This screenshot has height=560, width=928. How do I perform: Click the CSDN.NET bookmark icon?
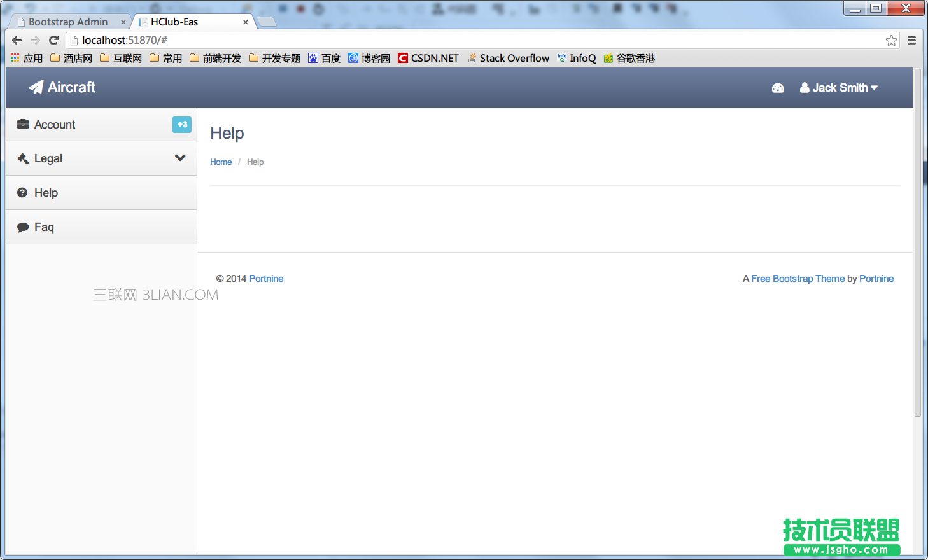click(x=402, y=58)
